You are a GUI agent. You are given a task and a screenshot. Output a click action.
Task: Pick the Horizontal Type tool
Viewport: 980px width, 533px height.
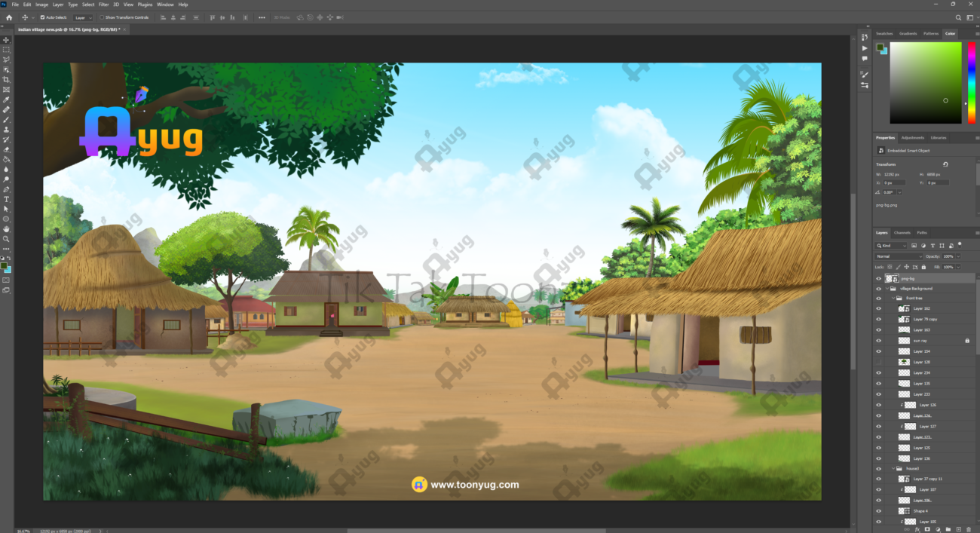pyautogui.click(x=7, y=199)
